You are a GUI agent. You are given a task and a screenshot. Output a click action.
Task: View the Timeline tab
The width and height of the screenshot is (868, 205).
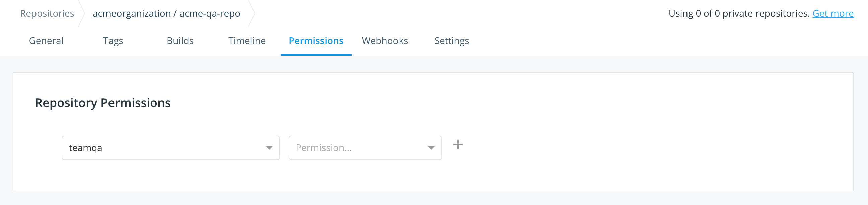(247, 41)
